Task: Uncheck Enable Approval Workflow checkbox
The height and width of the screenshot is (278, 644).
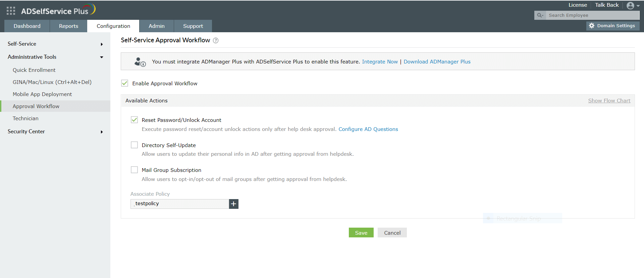Action: click(x=125, y=83)
